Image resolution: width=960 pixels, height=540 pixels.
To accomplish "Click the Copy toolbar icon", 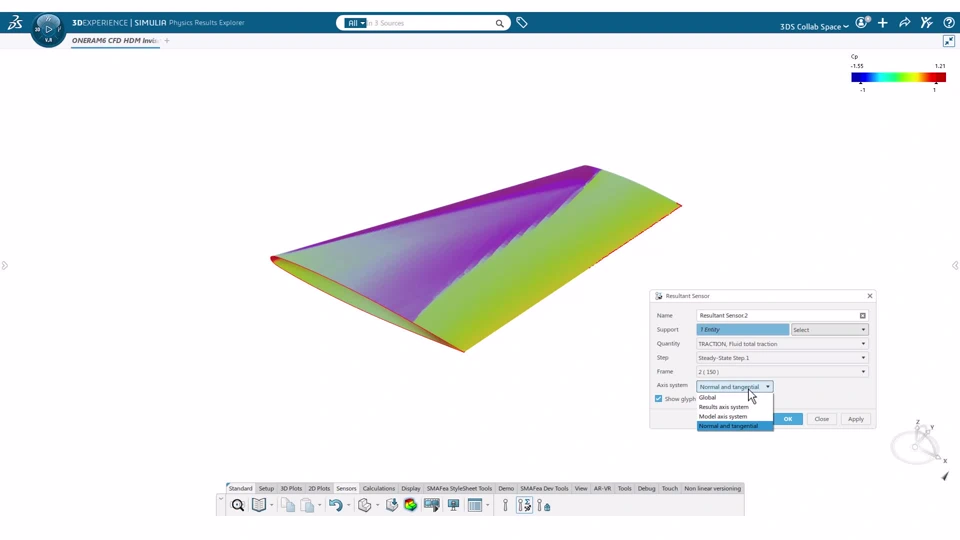I will coord(288,505).
